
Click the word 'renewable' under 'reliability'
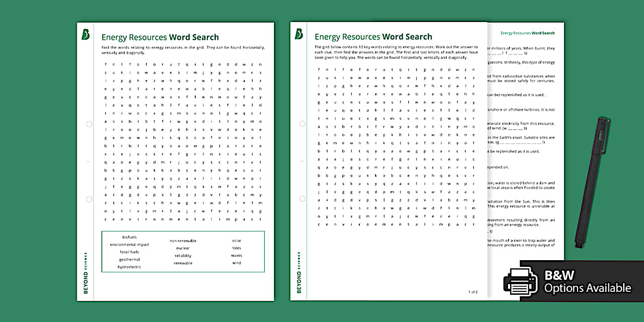(183, 263)
